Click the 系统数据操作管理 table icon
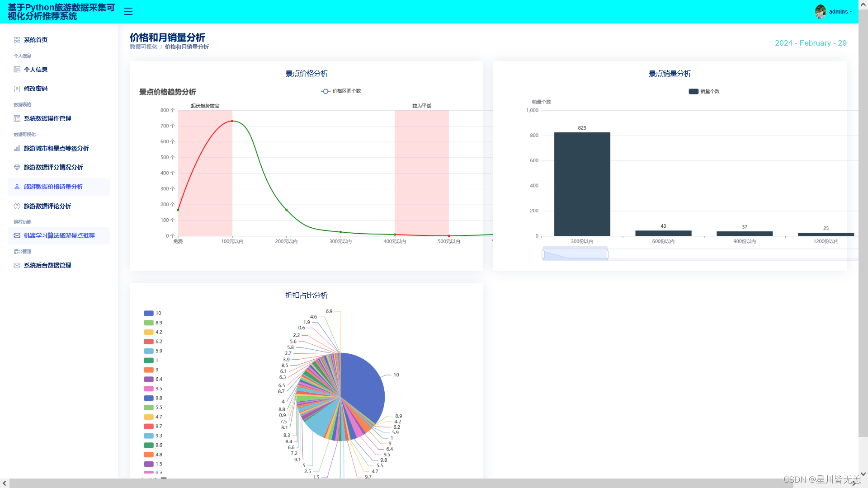This screenshot has width=868, height=488. point(17,118)
